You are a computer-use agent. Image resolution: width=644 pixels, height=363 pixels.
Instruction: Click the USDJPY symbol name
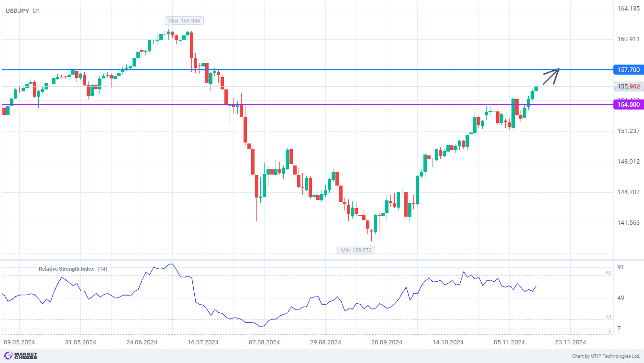click(17, 11)
